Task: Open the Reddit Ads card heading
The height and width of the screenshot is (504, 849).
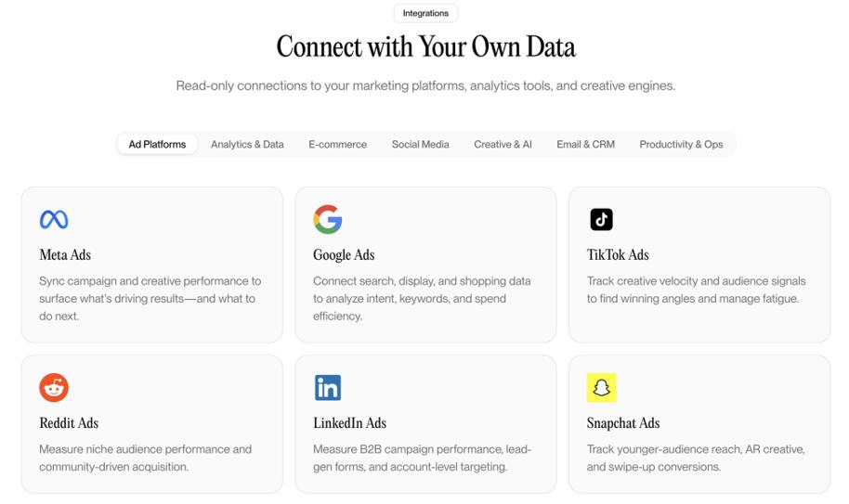Action: coord(69,423)
